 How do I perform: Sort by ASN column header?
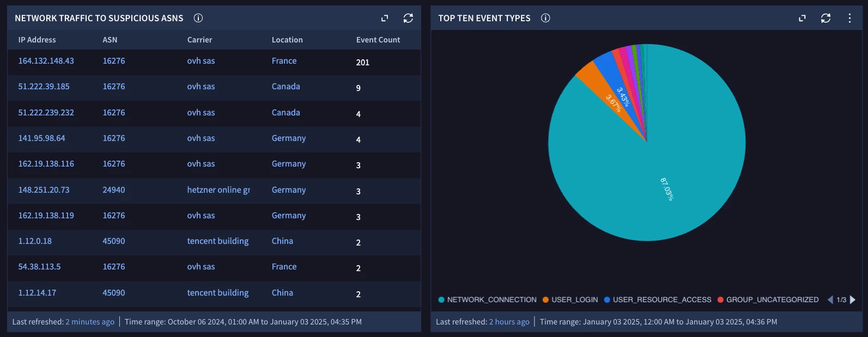pyautogui.click(x=110, y=40)
